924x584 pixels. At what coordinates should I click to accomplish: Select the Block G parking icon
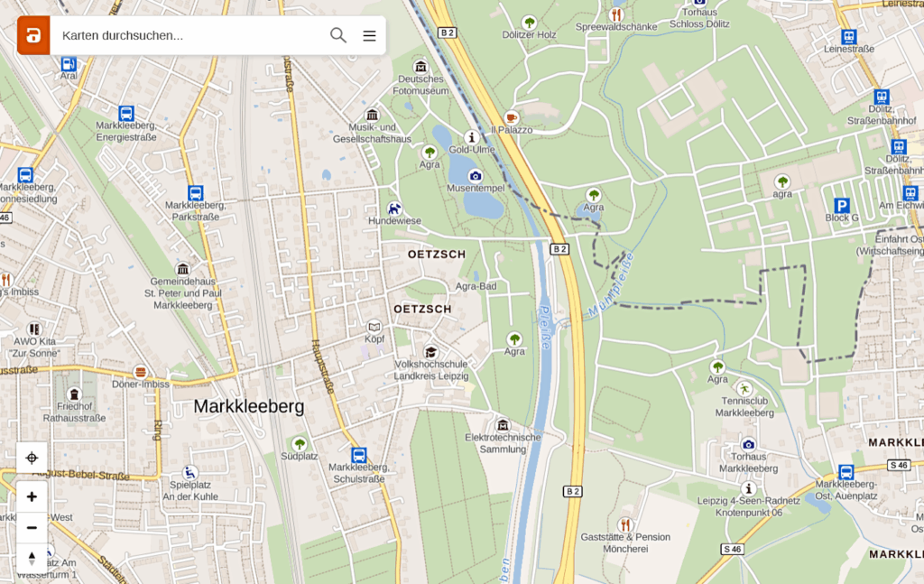click(842, 205)
